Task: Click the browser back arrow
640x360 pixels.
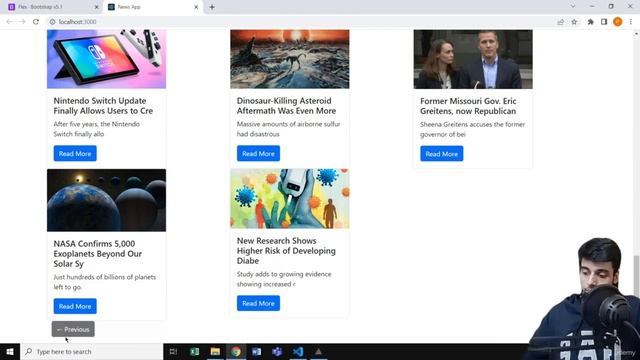Action: tap(9, 22)
